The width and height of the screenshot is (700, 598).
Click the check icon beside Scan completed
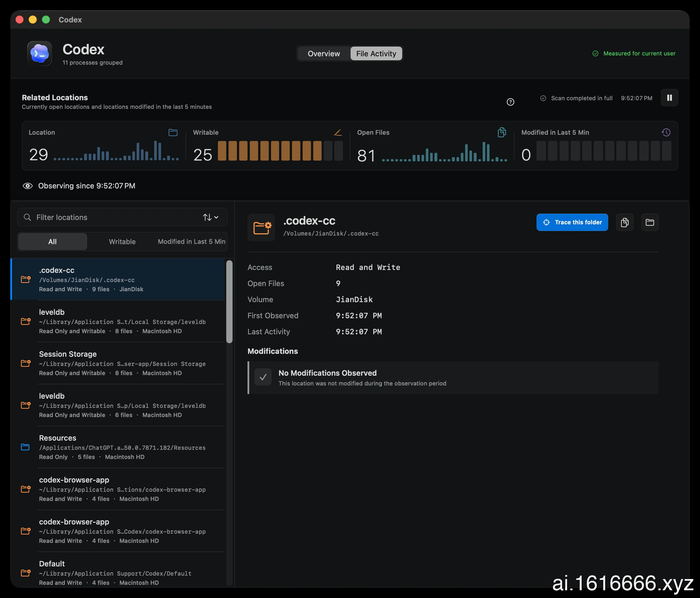click(x=543, y=98)
